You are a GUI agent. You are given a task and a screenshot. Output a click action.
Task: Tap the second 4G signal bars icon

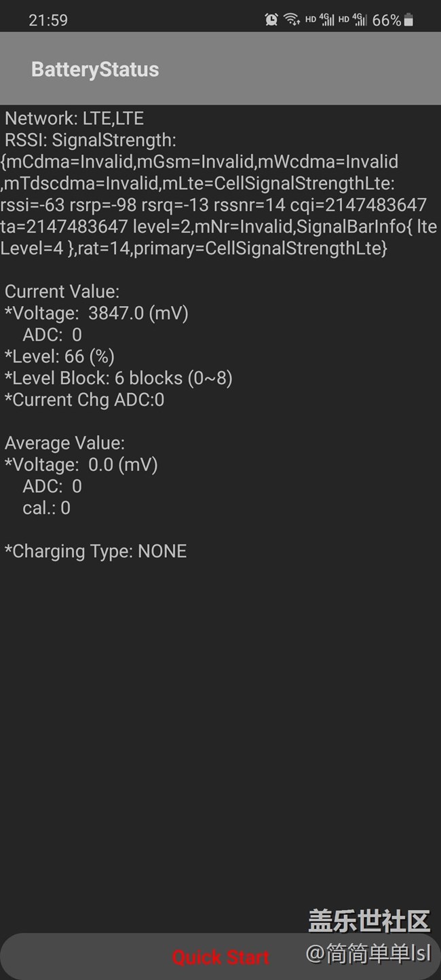[x=360, y=20]
